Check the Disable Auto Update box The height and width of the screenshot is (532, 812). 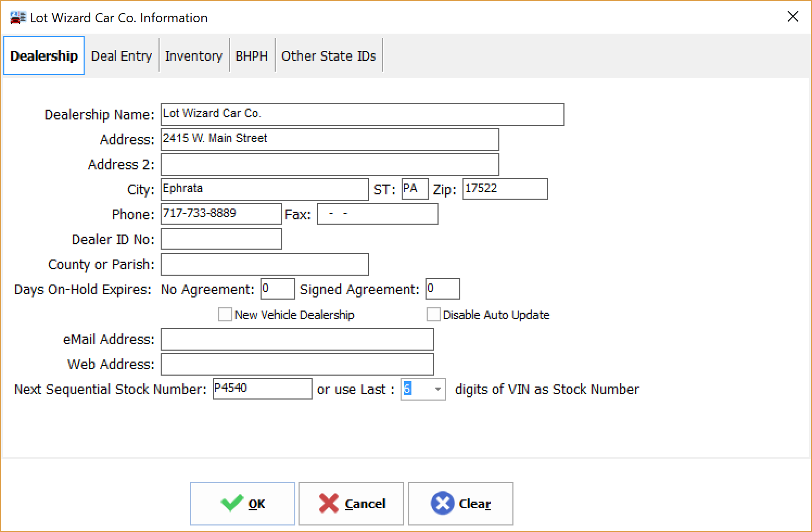point(433,315)
